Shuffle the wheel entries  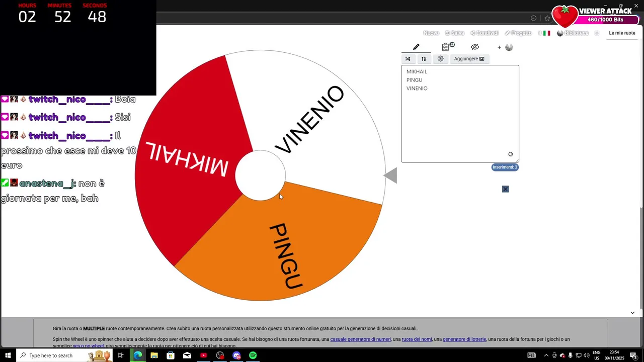coord(408,59)
